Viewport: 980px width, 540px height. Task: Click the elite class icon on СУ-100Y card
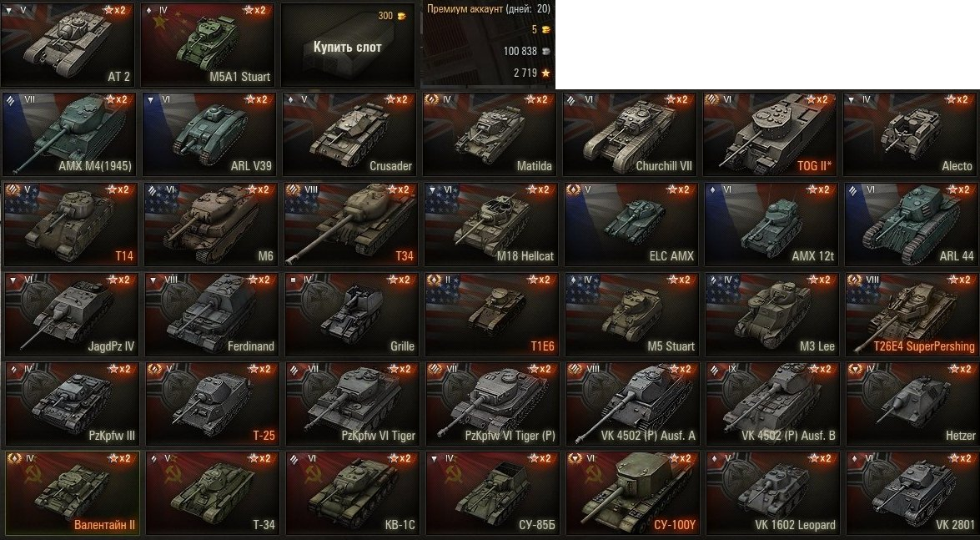[x=575, y=458]
